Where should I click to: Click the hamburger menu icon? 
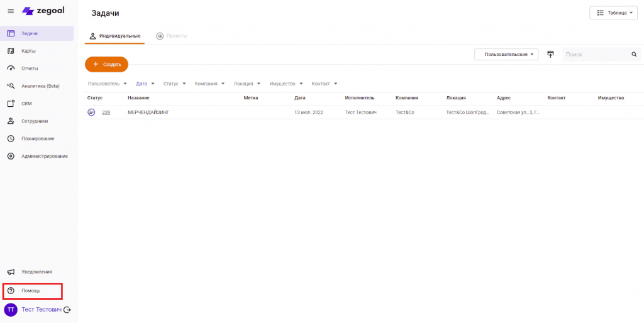coord(10,11)
